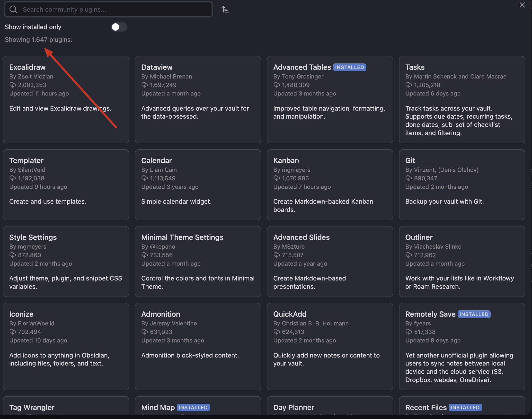Open the QuickAdd plugin title

pyautogui.click(x=290, y=314)
